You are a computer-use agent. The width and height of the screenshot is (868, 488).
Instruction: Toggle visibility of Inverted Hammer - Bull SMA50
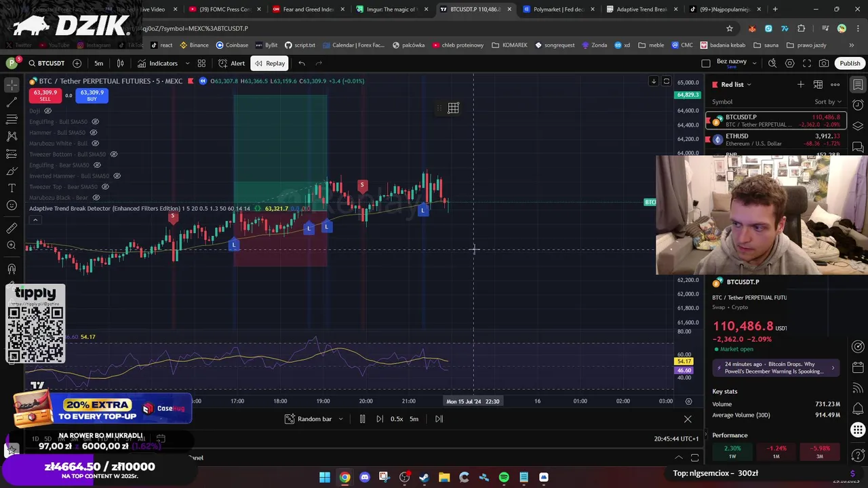tap(117, 176)
